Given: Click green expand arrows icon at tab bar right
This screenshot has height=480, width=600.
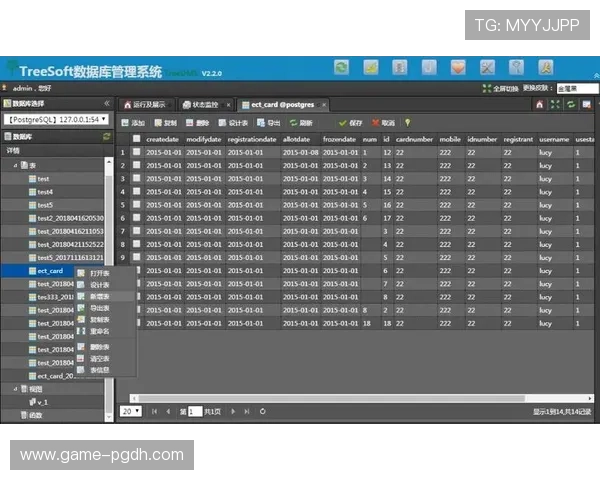Looking at the screenshot, I should tap(555, 104).
